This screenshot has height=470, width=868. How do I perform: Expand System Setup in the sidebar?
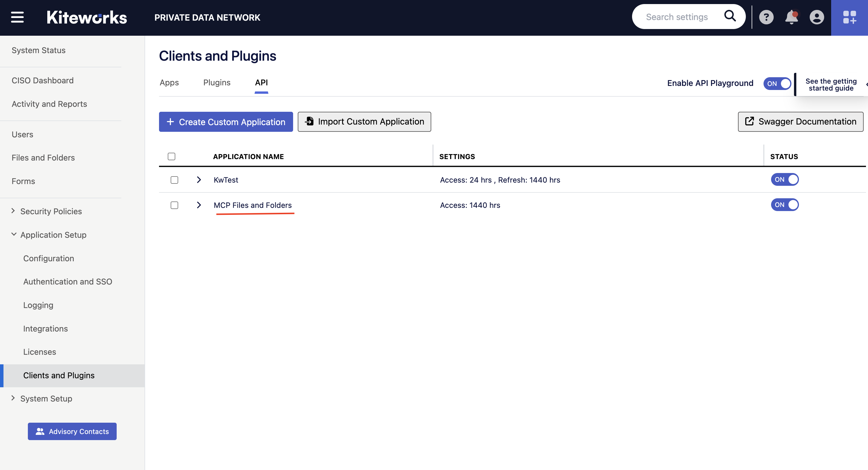pyautogui.click(x=13, y=398)
